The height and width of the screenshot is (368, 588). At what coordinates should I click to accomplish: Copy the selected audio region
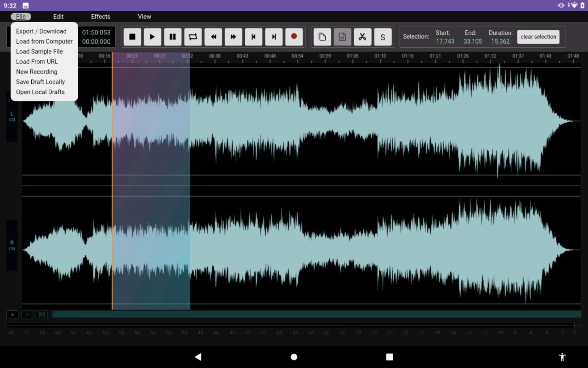click(322, 37)
